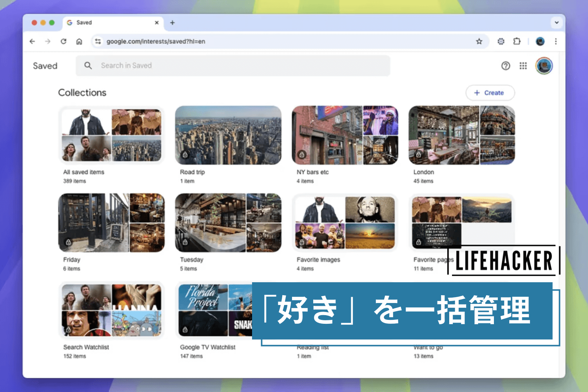Open Chrome's three-dot menu
Screen dimensions: 588x392
point(556,41)
